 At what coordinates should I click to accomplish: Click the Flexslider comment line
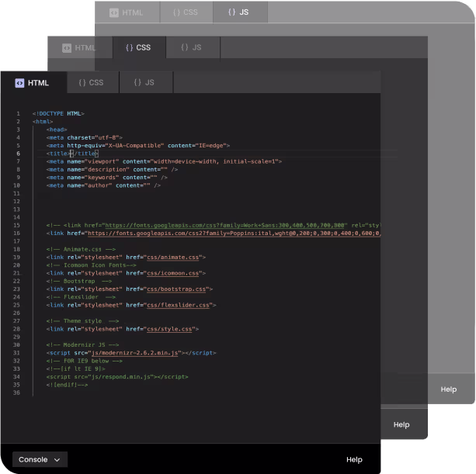point(81,297)
